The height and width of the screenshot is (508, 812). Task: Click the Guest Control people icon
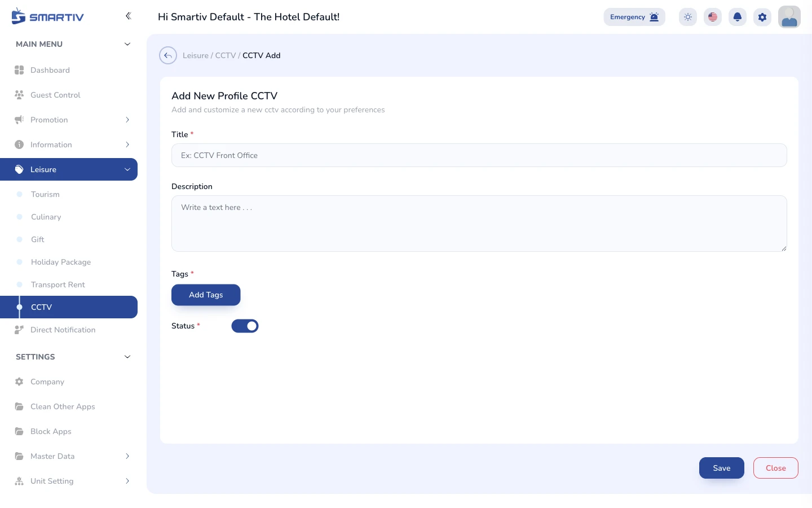coord(19,95)
